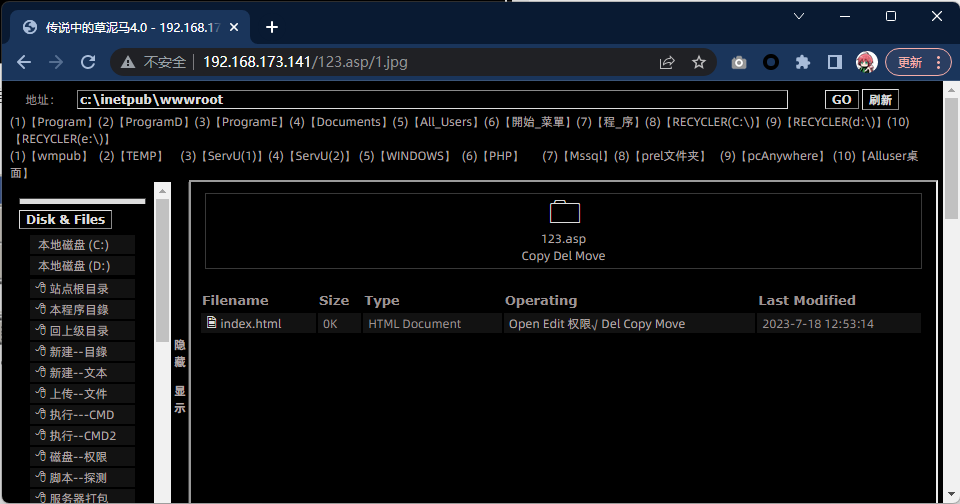960x504 pixels.
Task: Open the tab search chevron dropdown
Action: pos(798,16)
